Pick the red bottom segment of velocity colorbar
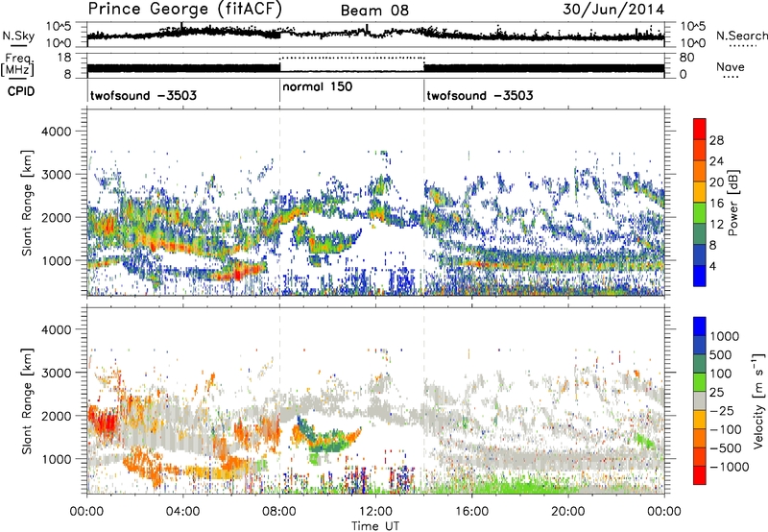Image resolution: width=768 pixels, height=532 pixels. 700,475
